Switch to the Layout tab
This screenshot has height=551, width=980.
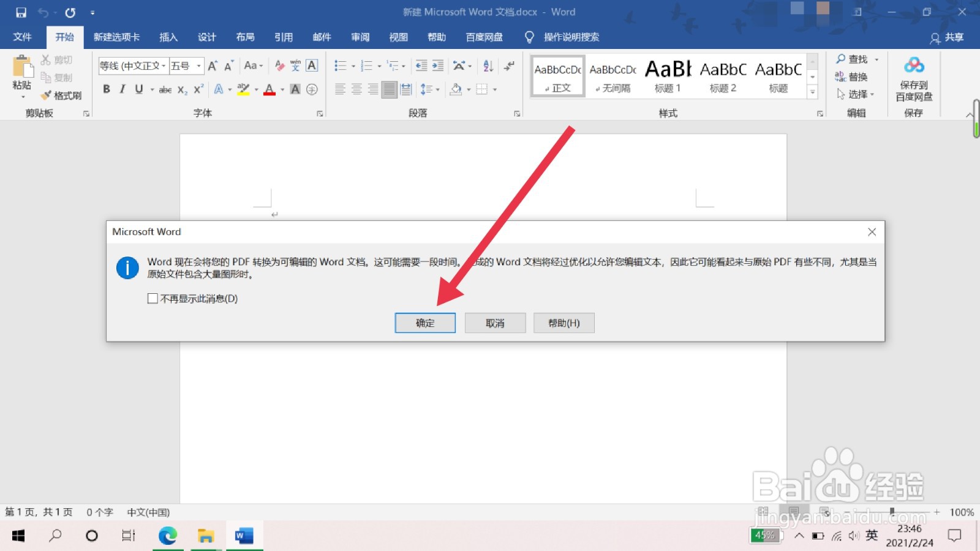245,37
